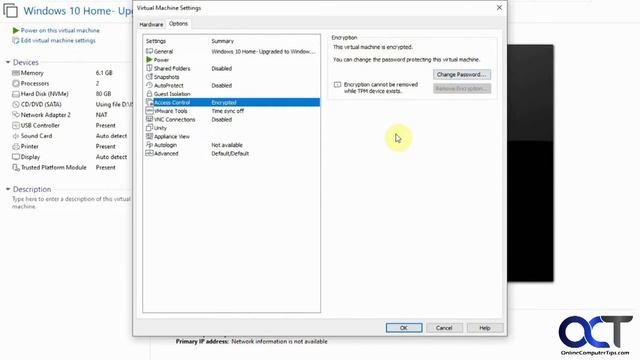Click the Network Adapter 2 icon
This screenshot has height=360, width=640.
tap(16, 115)
